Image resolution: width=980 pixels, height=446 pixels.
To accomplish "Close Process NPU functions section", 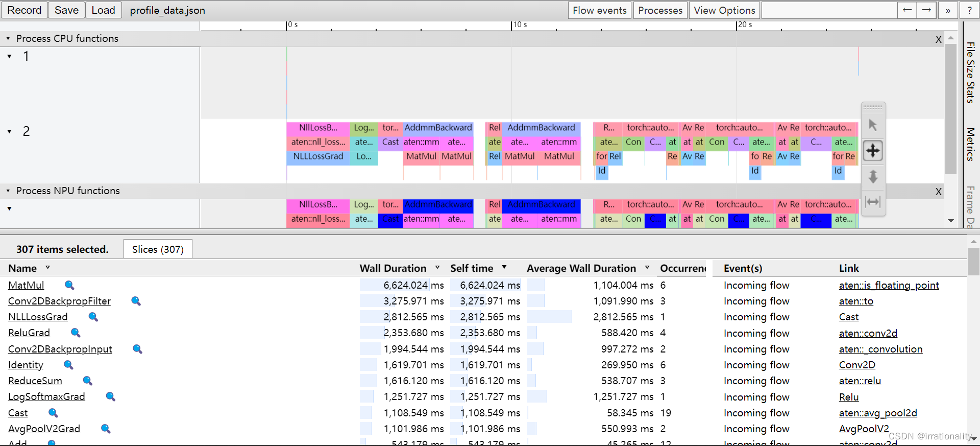I will pyautogui.click(x=938, y=192).
